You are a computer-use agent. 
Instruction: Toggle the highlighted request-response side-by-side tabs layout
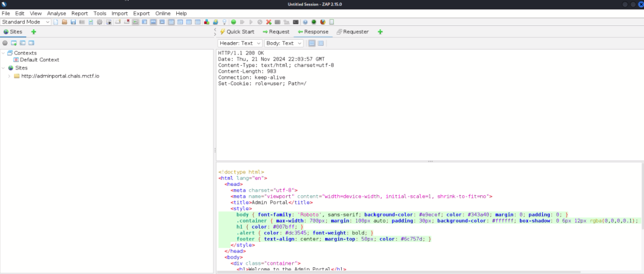pos(171,22)
